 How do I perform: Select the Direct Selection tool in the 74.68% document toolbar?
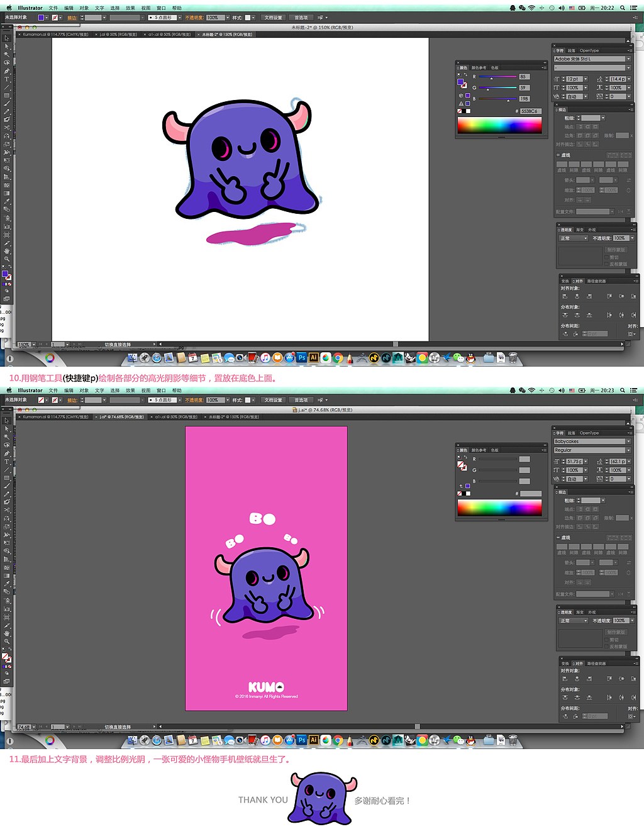tap(7, 429)
